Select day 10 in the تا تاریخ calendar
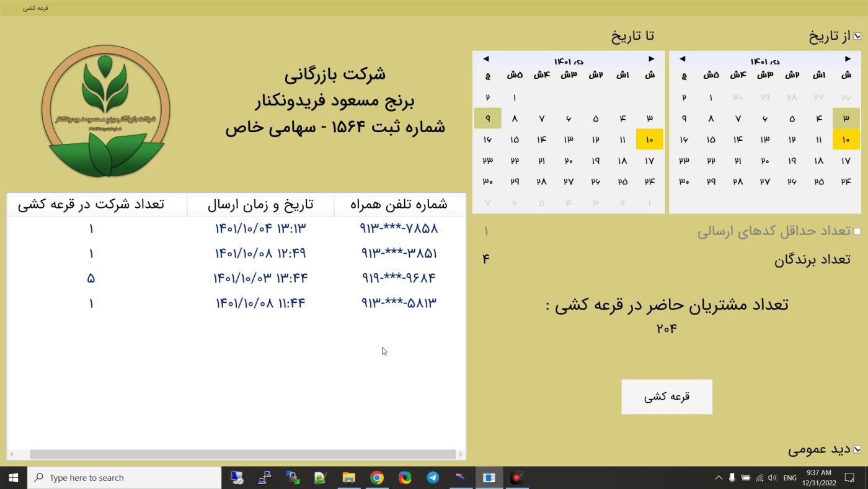Screen dimensions: 868x489 [649, 140]
